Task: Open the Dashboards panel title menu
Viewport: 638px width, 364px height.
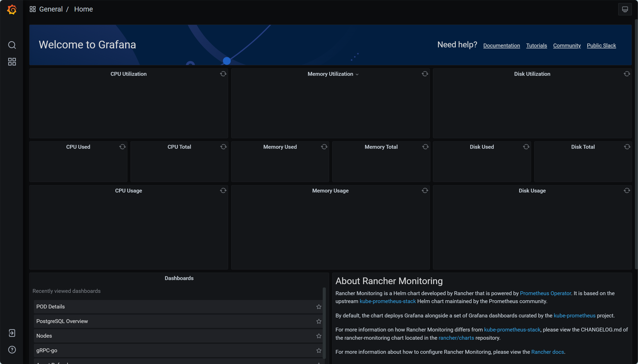Action: point(179,278)
